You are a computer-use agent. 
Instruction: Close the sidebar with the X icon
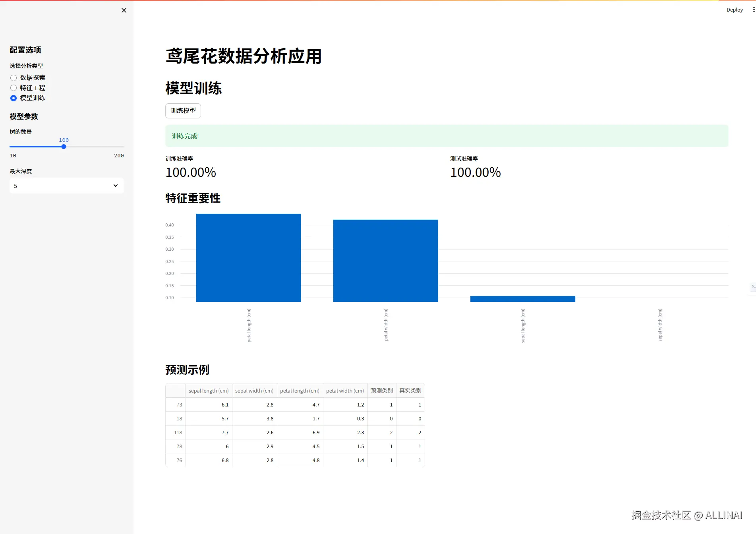pos(124,10)
